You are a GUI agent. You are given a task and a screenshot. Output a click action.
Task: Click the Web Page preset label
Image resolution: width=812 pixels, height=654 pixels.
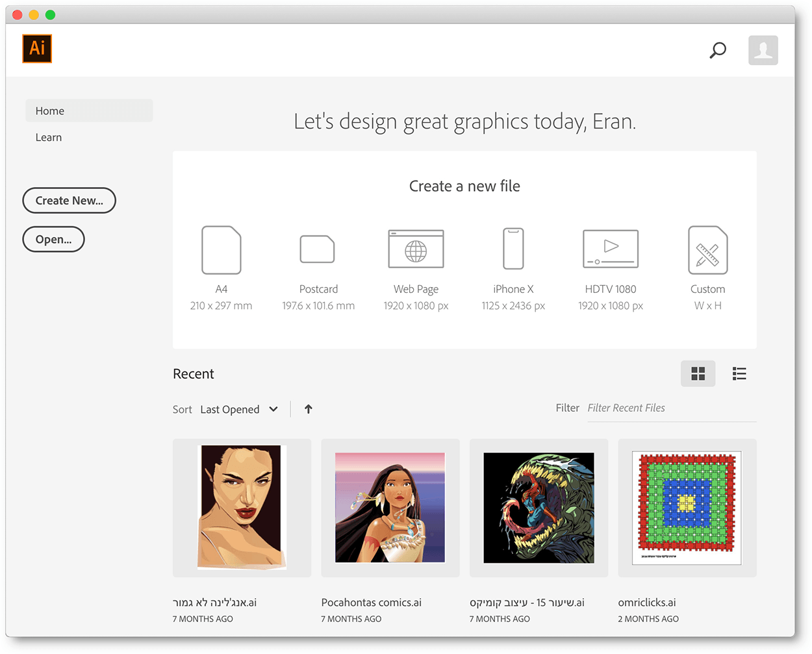tap(416, 289)
